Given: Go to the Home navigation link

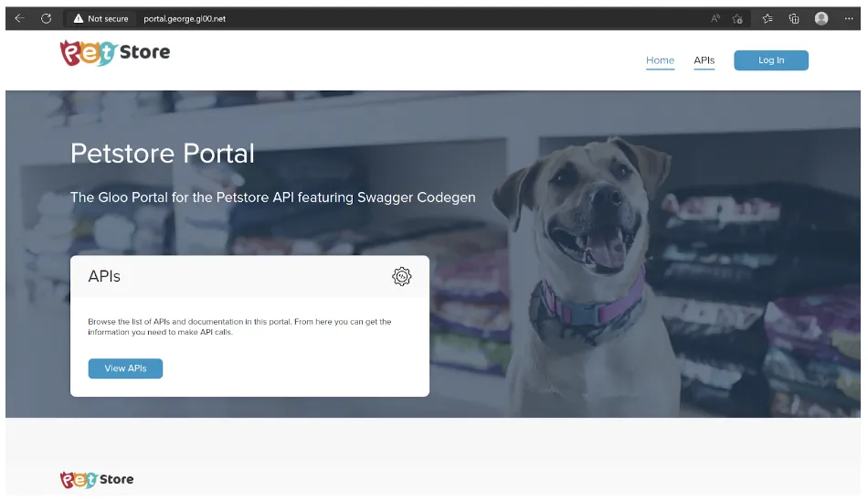Looking at the screenshot, I should (x=660, y=60).
